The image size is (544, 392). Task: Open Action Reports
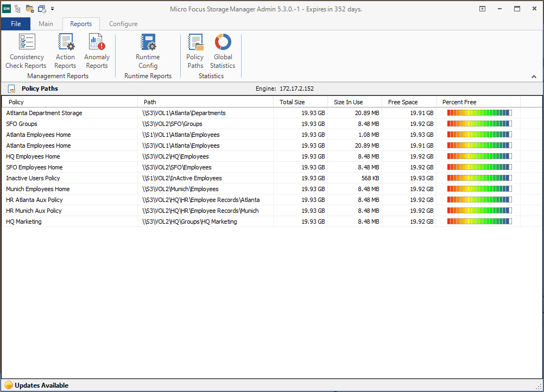pyautogui.click(x=66, y=51)
